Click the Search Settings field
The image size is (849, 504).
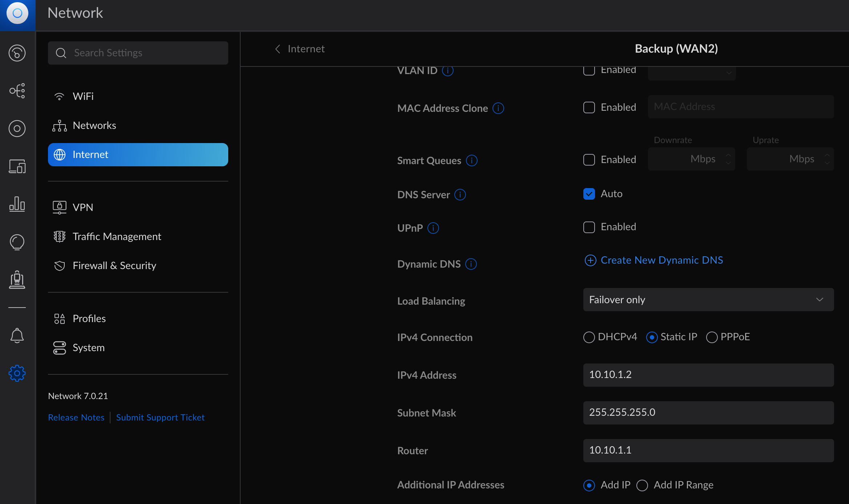pyautogui.click(x=138, y=53)
